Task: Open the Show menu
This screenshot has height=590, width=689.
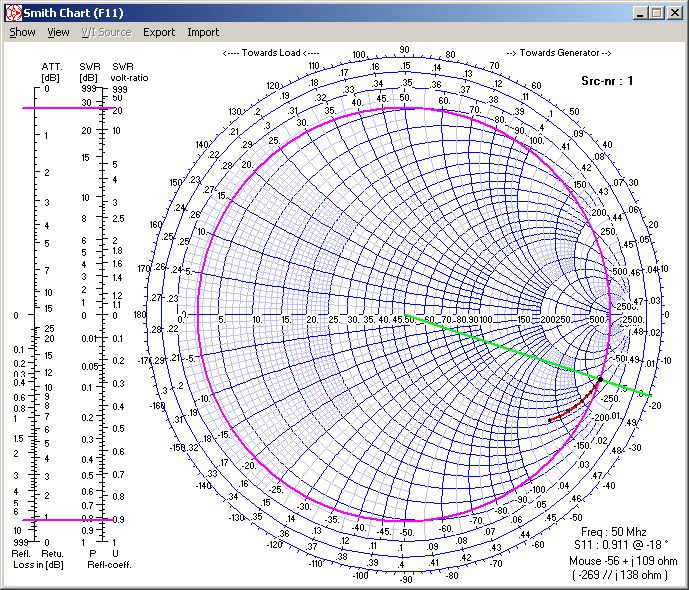Action: (22, 32)
